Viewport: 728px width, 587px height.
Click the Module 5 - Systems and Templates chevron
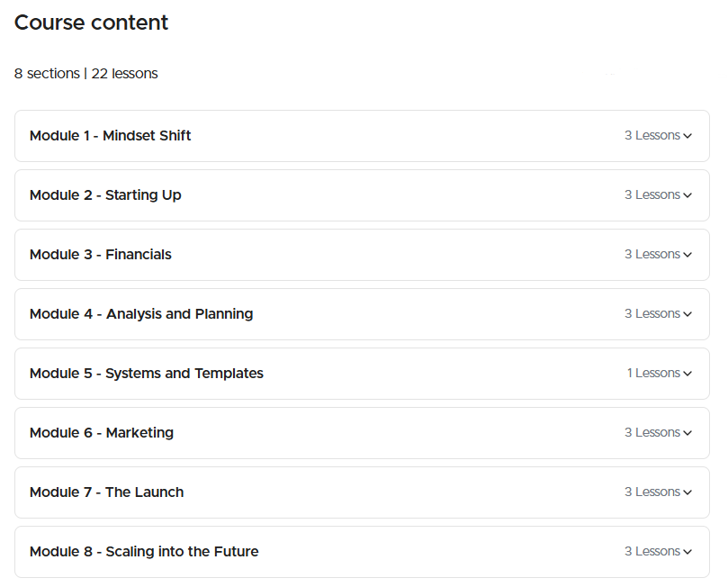688,374
